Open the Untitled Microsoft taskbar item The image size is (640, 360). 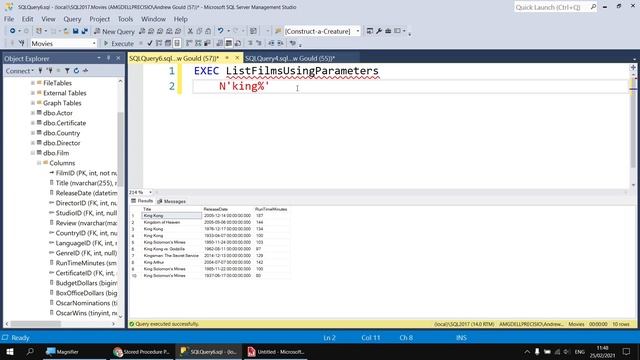pyautogui.click(x=276, y=351)
